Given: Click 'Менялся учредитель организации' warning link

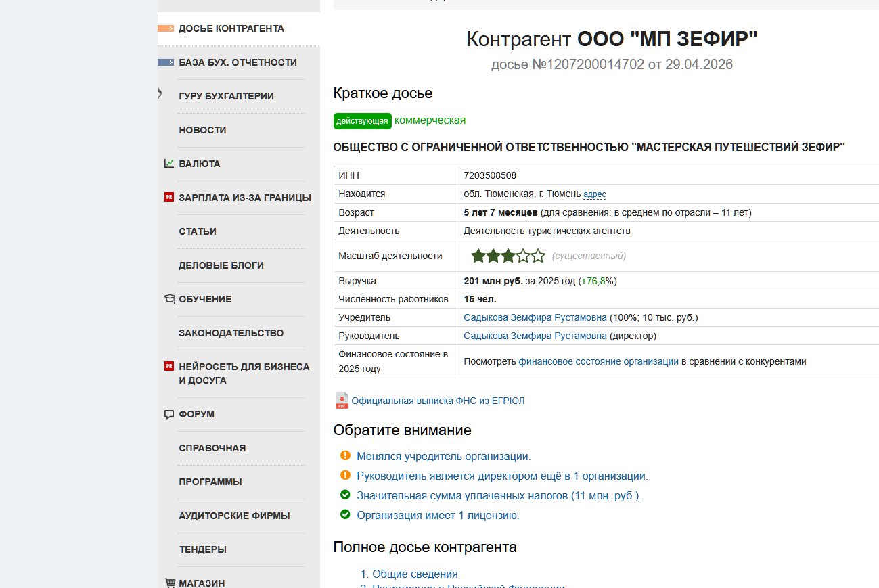Looking at the screenshot, I should [443, 457].
